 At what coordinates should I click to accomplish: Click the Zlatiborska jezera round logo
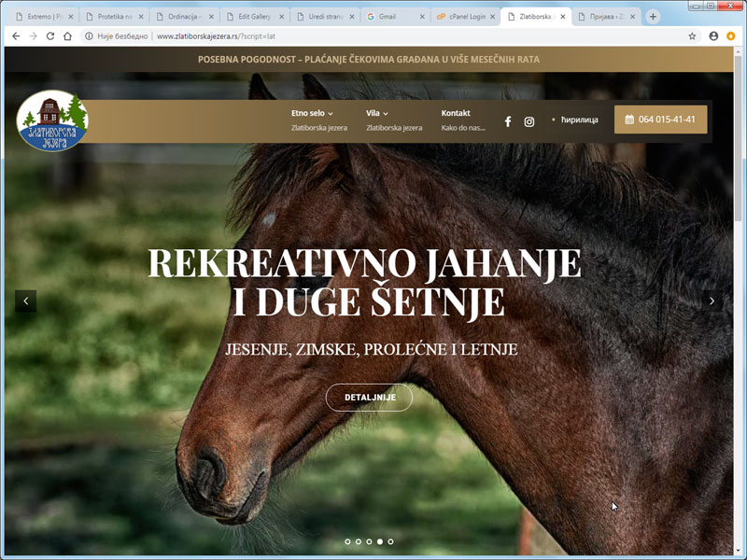pos(52,121)
